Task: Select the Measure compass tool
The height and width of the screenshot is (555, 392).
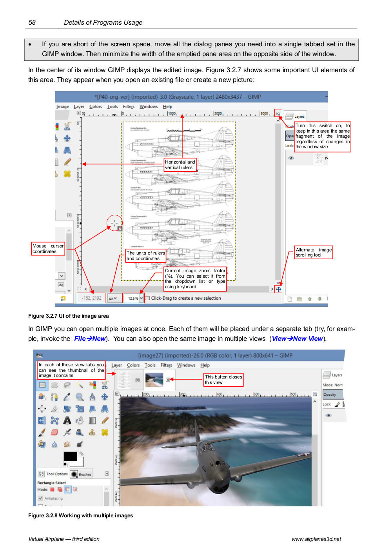Action: click(x=93, y=397)
